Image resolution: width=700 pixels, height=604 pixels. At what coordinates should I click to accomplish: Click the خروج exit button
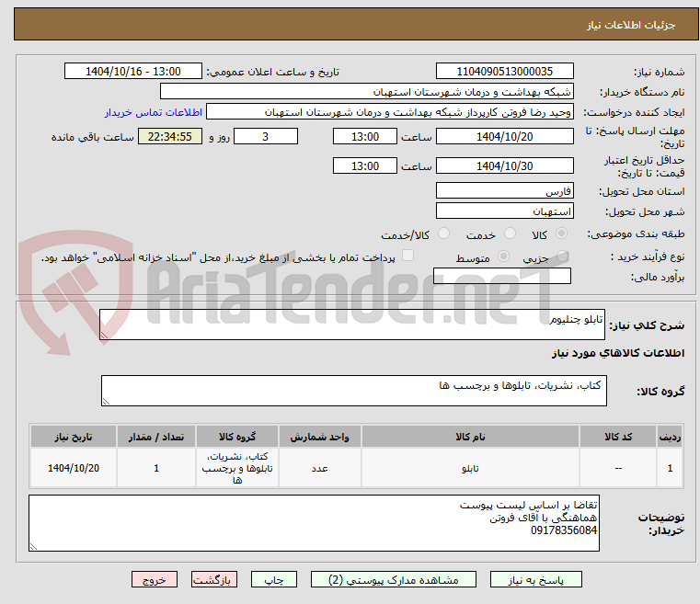click(x=155, y=579)
